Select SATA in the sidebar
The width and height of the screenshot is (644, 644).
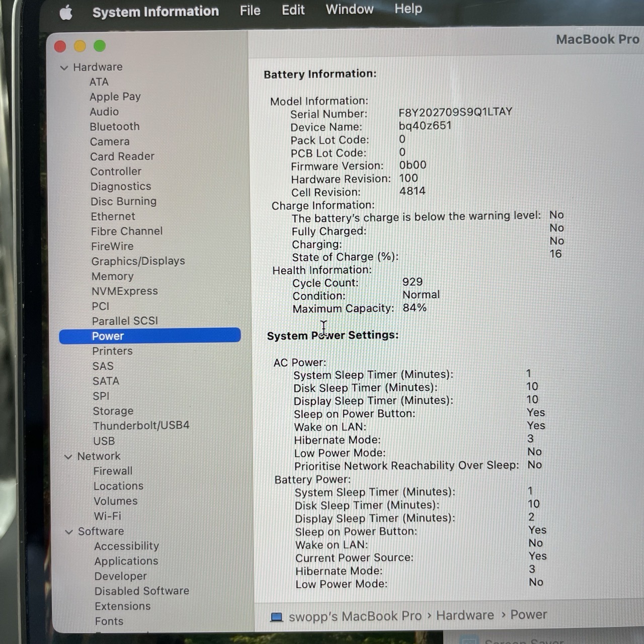(106, 381)
